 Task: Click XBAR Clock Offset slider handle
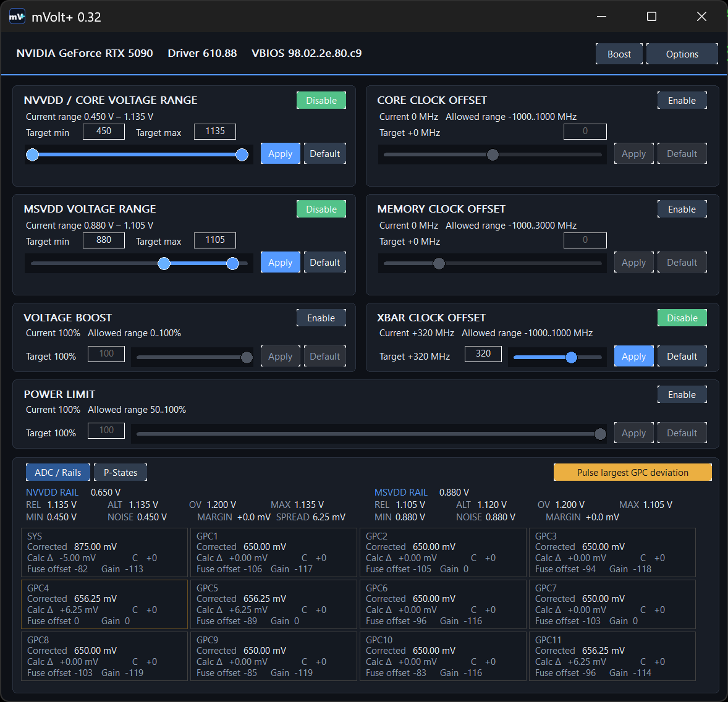tap(571, 358)
